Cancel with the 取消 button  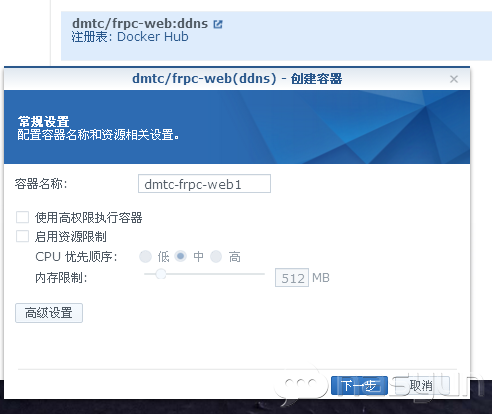[421, 386]
